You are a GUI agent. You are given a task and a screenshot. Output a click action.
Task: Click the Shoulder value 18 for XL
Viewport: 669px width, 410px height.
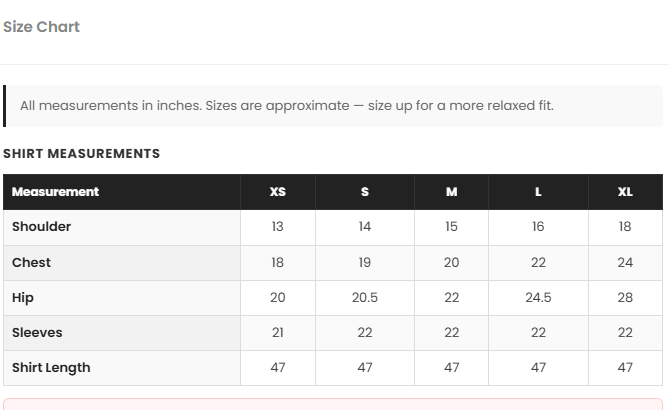click(x=625, y=227)
